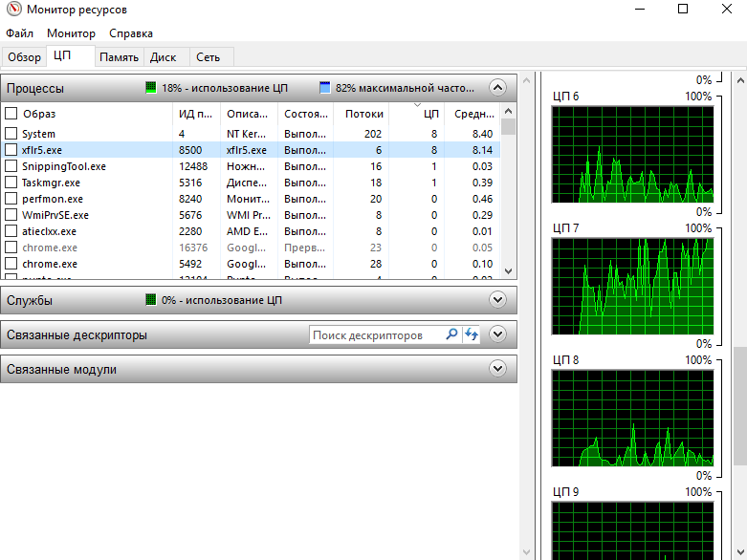Toggle the select-all checkbox beside Образ

pyautogui.click(x=11, y=114)
